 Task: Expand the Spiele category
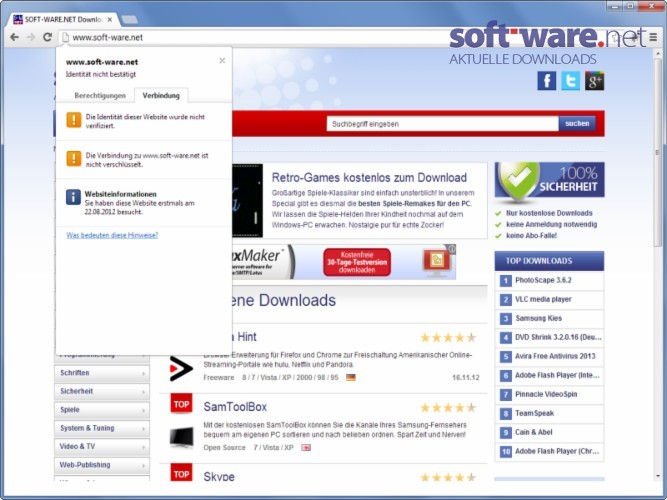tap(102, 410)
